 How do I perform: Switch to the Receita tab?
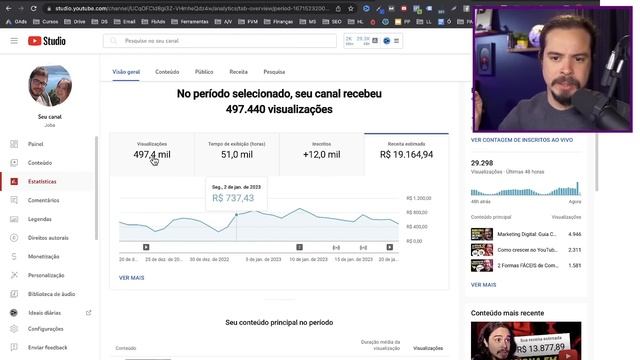[238, 72]
